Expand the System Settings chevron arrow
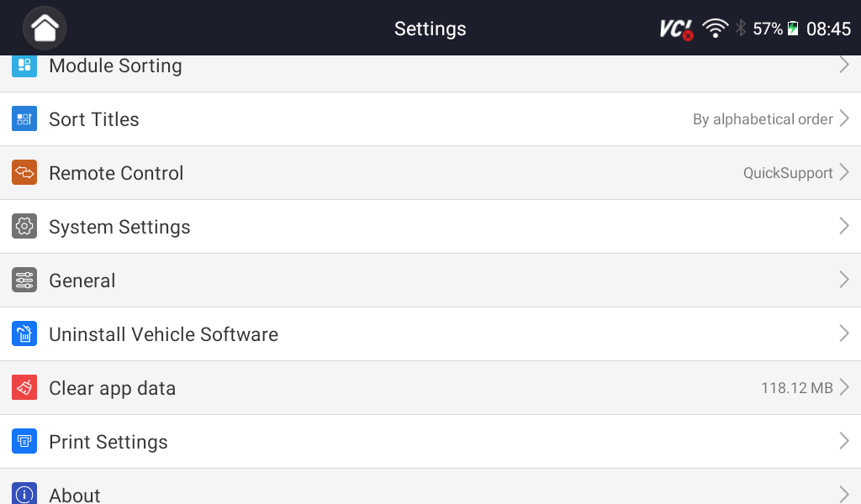The image size is (861, 504). pos(844,227)
